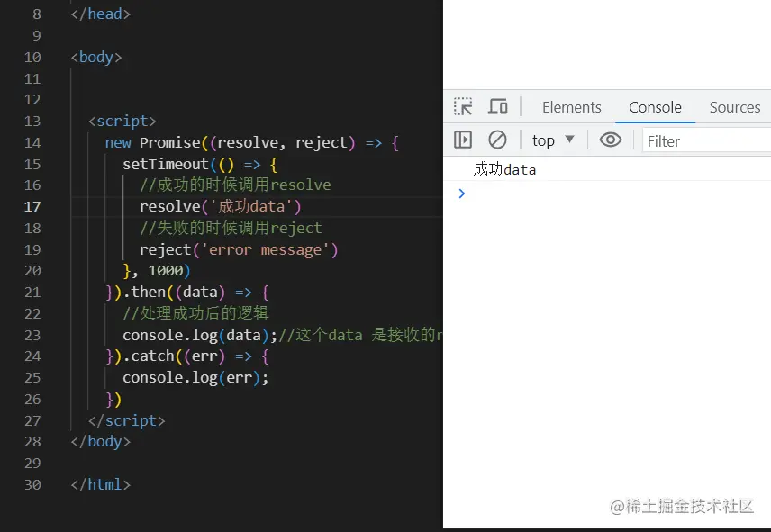771x532 pixels.
Task: Click the //失败的时候调用reject comment
Action: click(x=231, y=228)
